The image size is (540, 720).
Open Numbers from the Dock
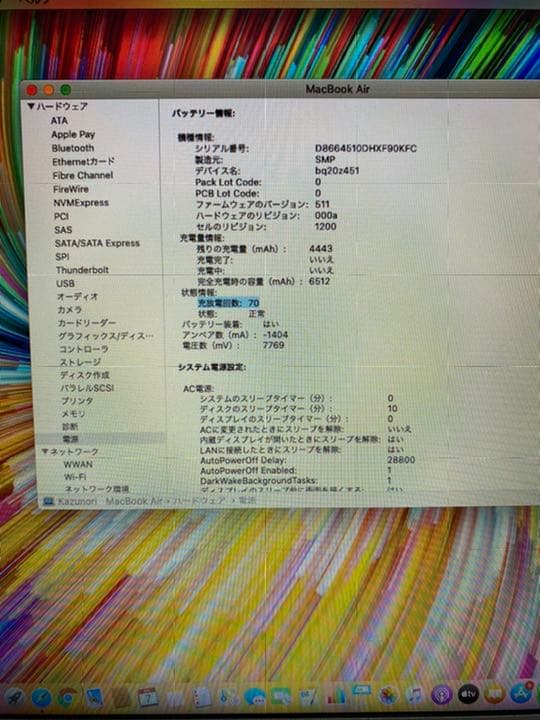(336, 695)
